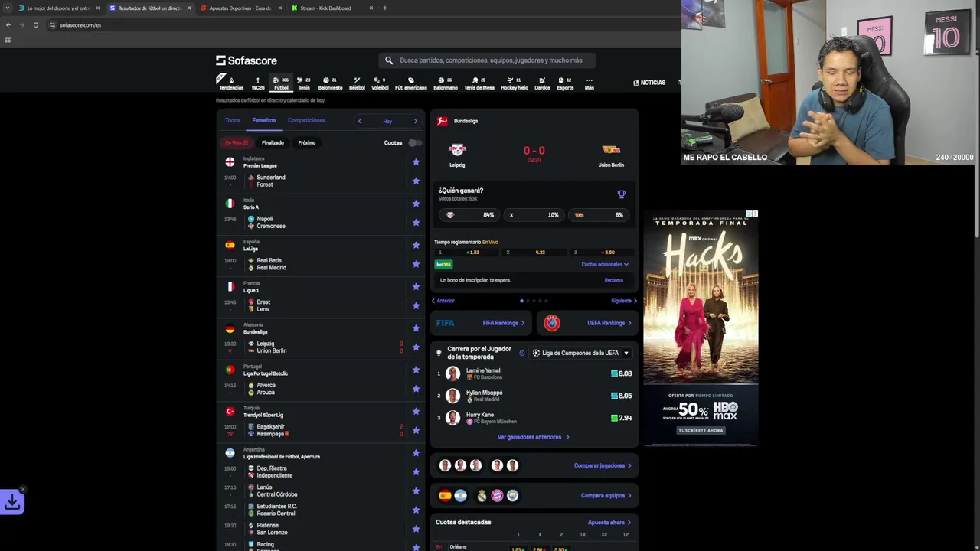The image size is (980, 551).
Task: Toggle favorite star for Leipzig vs Union Berlin
Action: pos(416,347)
